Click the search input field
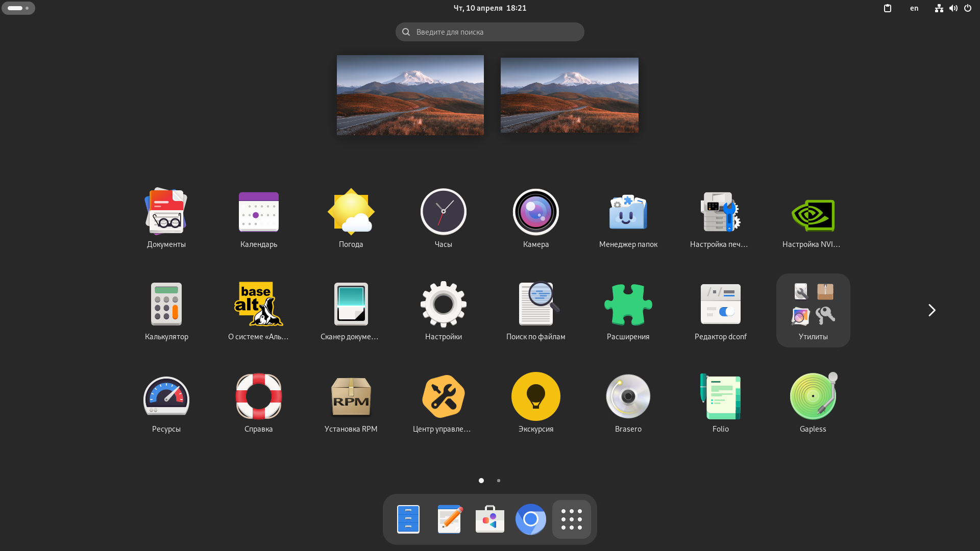This screenshot has height=551, width=980. [x=490, y=32]
